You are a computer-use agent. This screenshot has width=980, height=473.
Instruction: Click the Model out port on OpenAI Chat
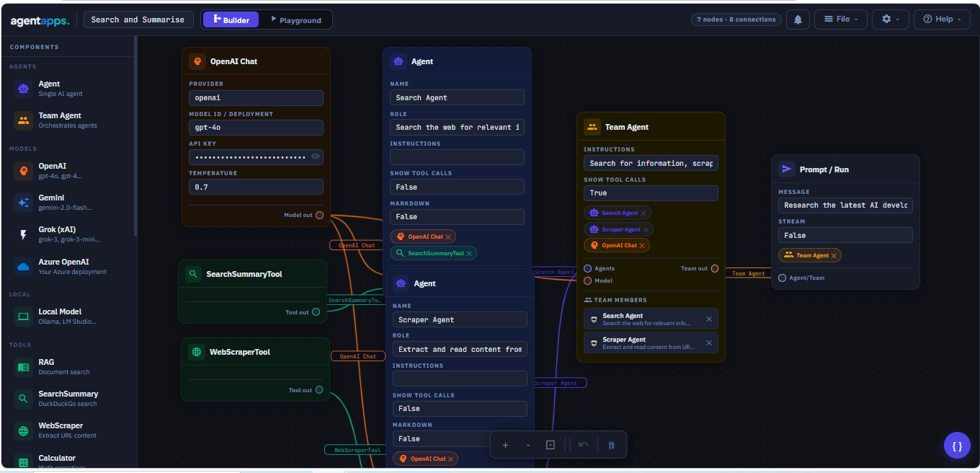coord(319,215)
